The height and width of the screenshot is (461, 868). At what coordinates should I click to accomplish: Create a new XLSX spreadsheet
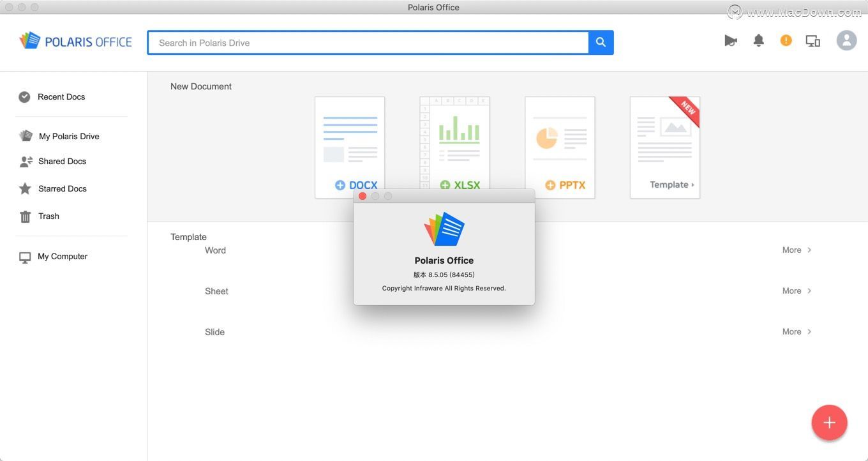click(x=454, y=143)
